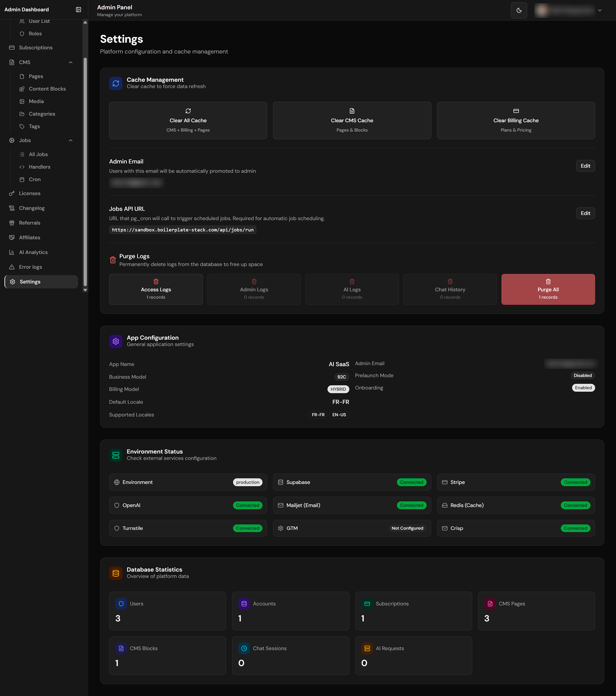Click the Mailjet (Email) envelope icon
The image size is (616, 696).
(x=280, y=505)
